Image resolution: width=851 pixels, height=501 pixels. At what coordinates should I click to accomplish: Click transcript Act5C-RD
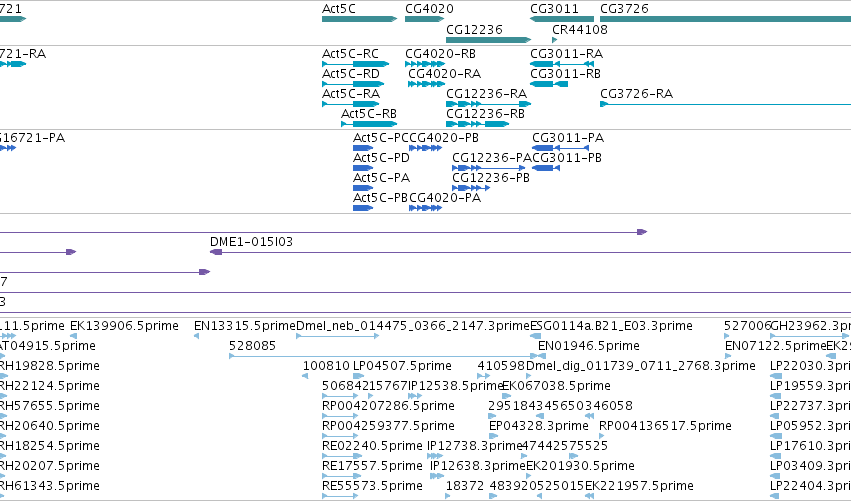point(351,74)
